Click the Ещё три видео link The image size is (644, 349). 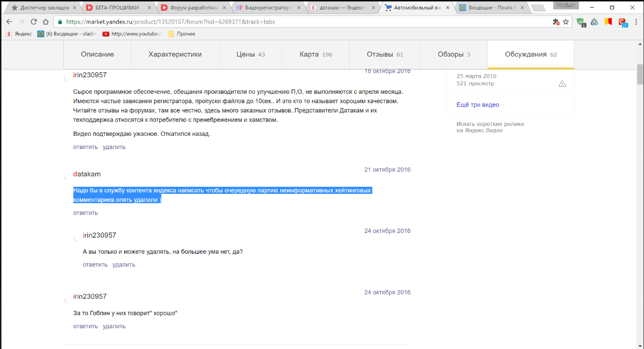(477, 105)
